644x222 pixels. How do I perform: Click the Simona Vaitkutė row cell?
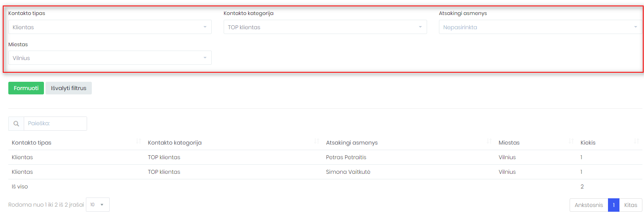[348, 172]
